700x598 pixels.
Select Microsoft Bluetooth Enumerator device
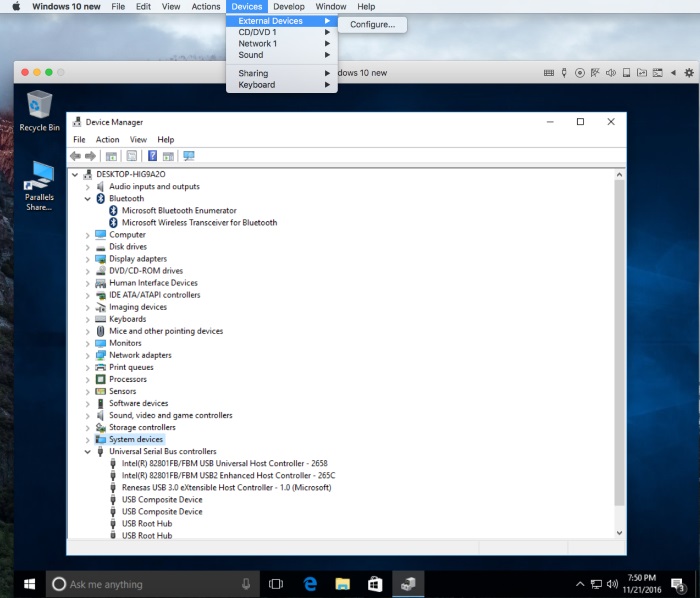(x=179, y=211)
